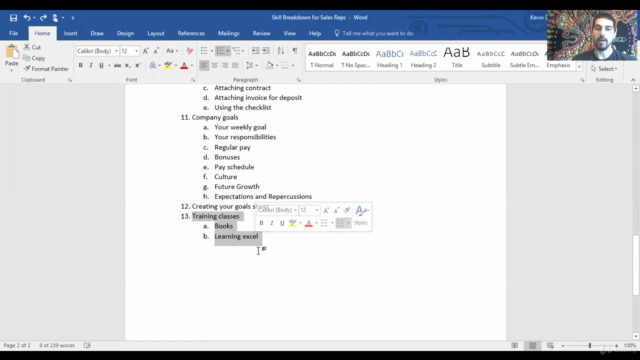
Task: Open the Paragraph settings dialog launcher
Action: pyautogui.click(x=299, y=80)
